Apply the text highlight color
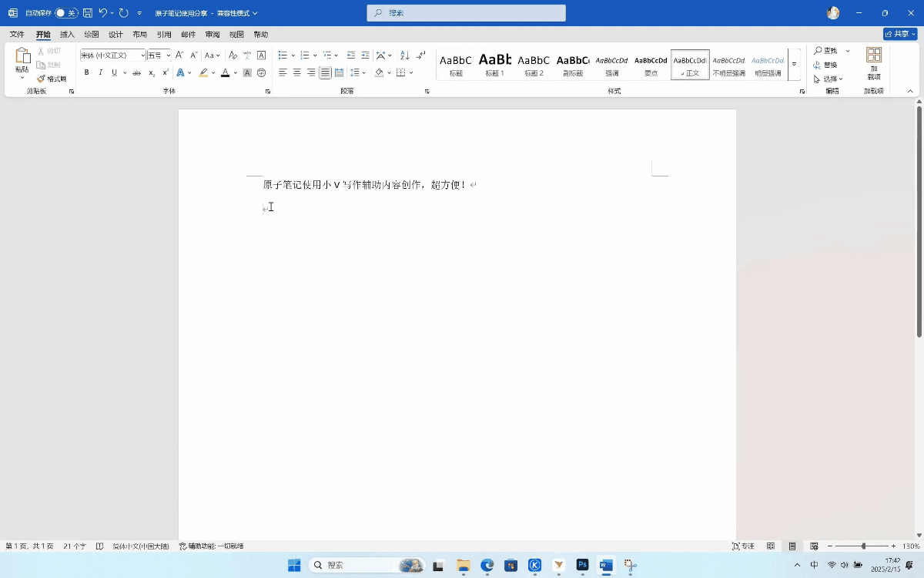 pos(203,72)
